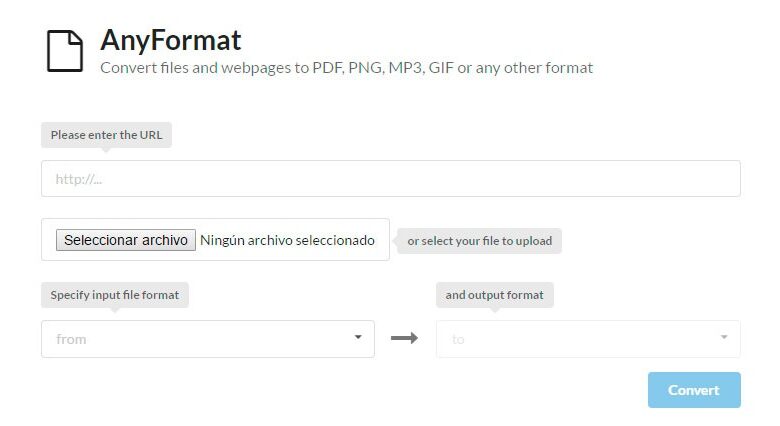Viewport: 780px width, 426px height.
Task: Click the right arrow between format selectors
Action: point(404,338)
